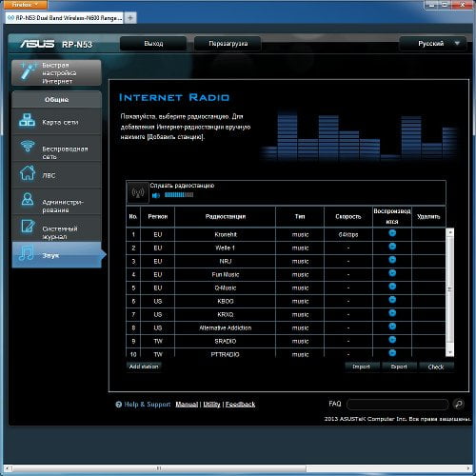
Task: Open the Русский language dropdown
Action: pos(433,44)
